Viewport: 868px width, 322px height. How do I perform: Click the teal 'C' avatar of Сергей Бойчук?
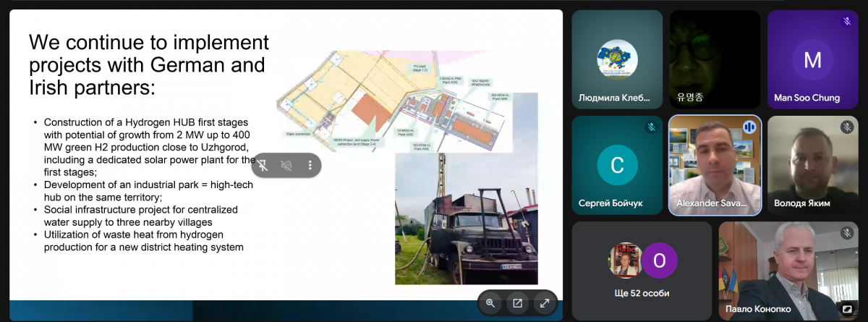[617, 165]
